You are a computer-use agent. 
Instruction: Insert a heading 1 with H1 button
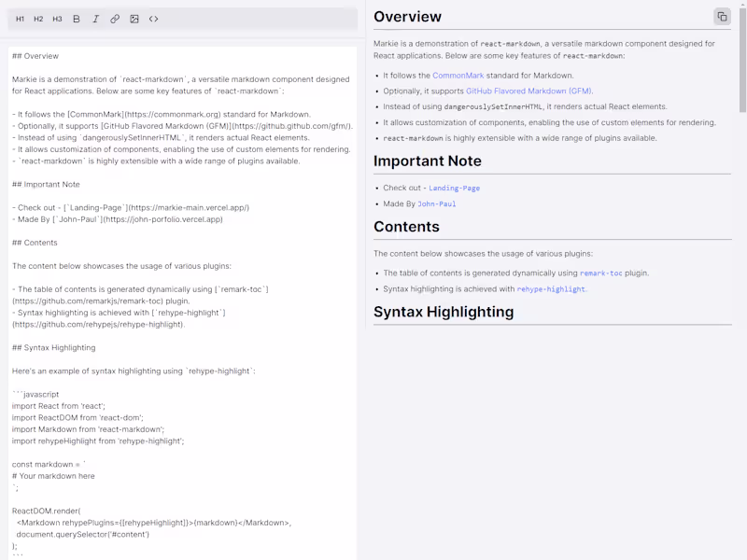pyautogui.click(x=20, y=19)
